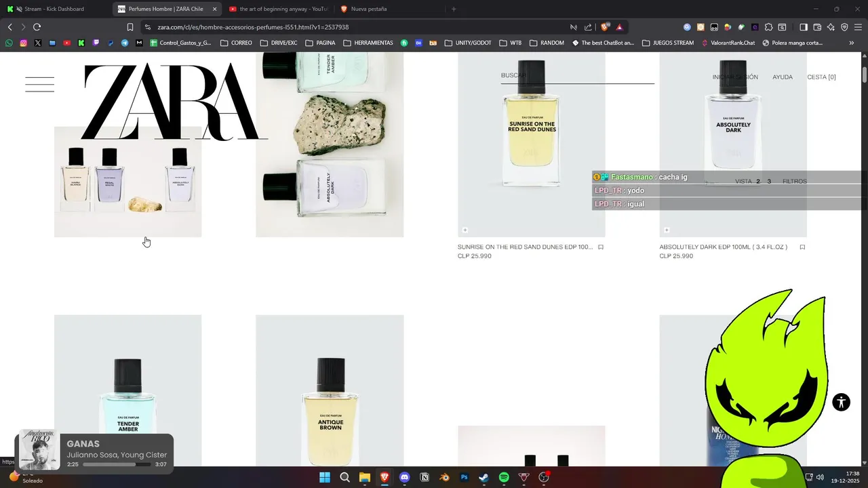This screenshot has width=868, height=488.
Task: Open the FILTROS panel
Action: click(x=795, y=182)
